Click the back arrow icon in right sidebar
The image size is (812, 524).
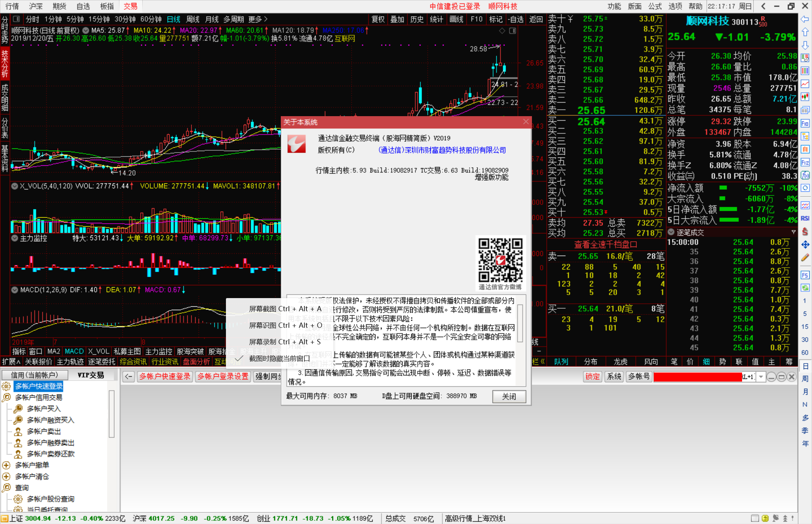click(805, 19)
